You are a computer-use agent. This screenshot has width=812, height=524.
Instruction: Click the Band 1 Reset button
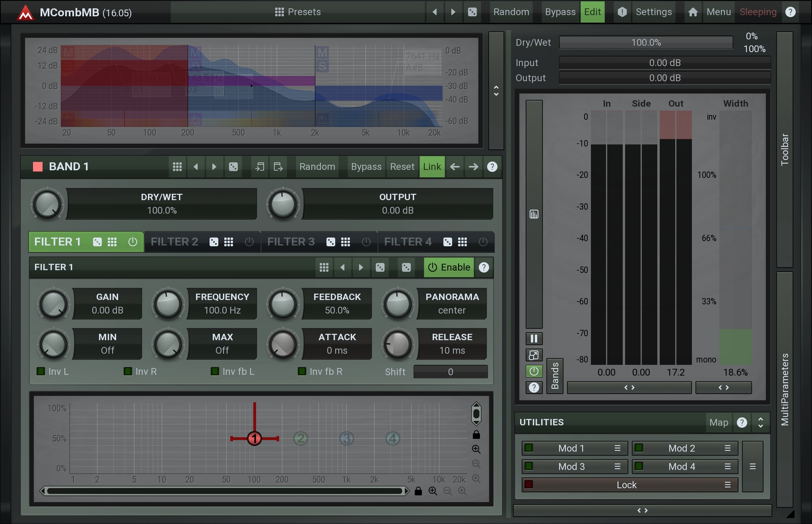(402, 167)
